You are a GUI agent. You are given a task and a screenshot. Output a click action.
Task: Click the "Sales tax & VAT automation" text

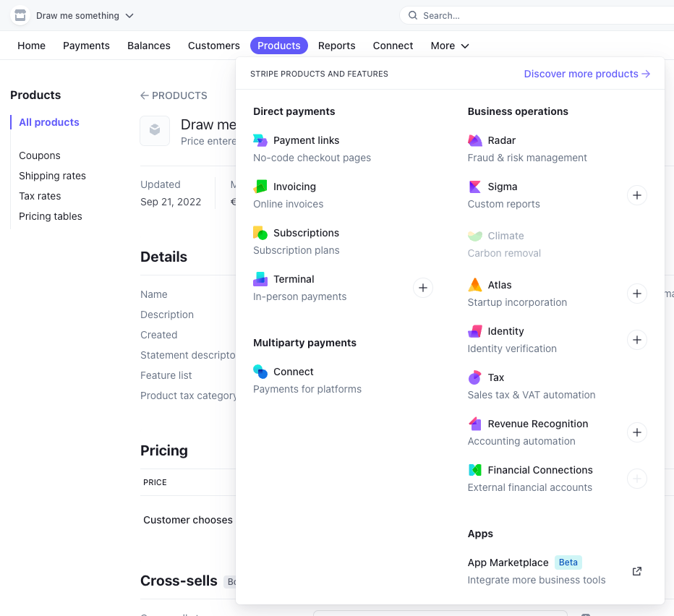coord(532,395)
